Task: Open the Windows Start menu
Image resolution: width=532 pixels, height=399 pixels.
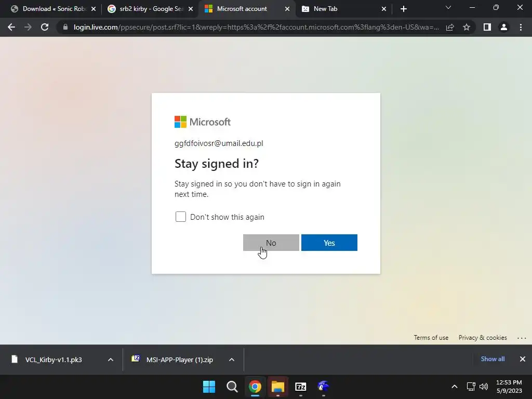Action: tap(209, 387)
